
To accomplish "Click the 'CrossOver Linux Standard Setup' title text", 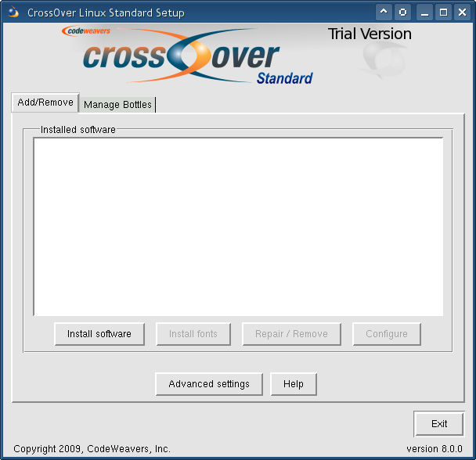I will tap(106, 13).
